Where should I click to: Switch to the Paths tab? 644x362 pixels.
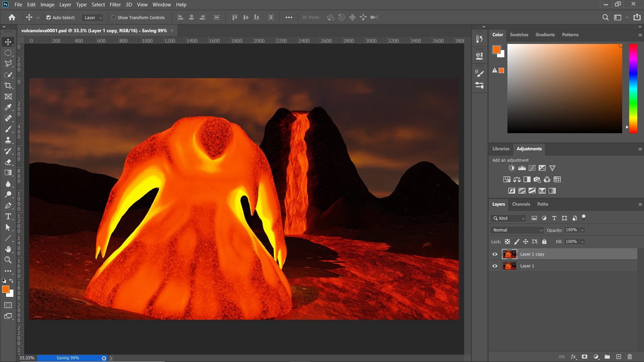click(x=542, y=204)
